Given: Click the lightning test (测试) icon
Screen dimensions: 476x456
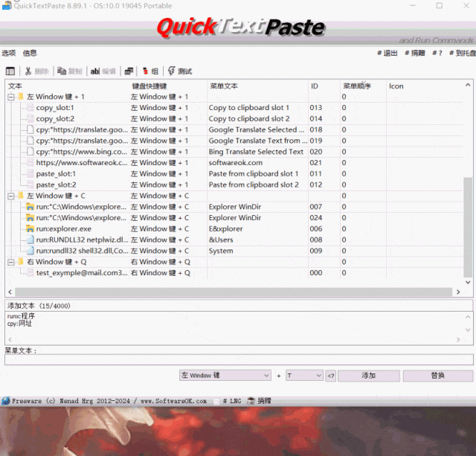Looking at the screenshot, I should (172, 71).
